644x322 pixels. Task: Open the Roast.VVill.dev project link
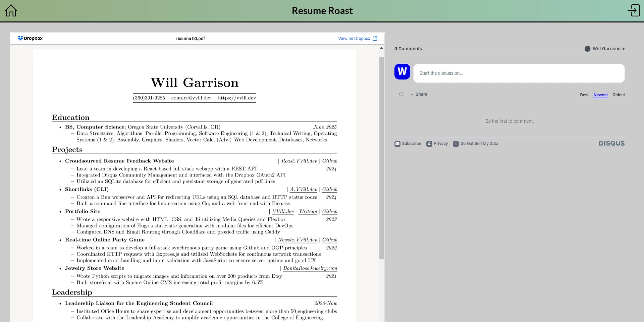[x=299, y=161]
